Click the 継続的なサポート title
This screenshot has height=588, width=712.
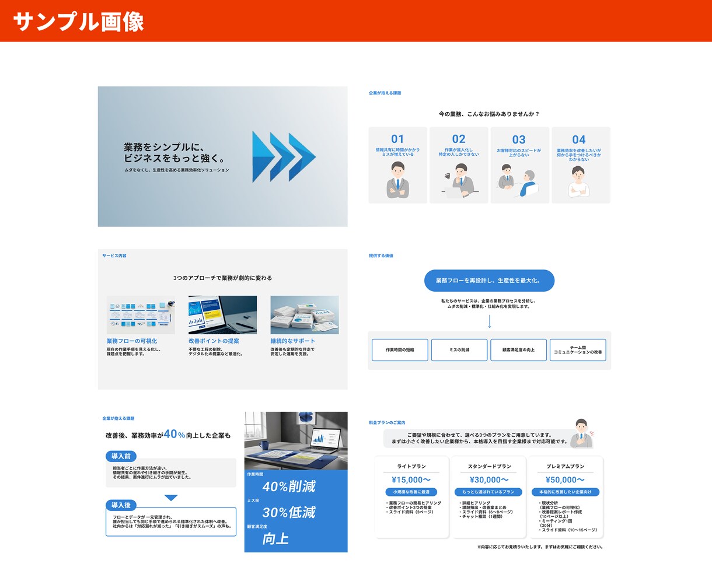(x=293, y=341)
